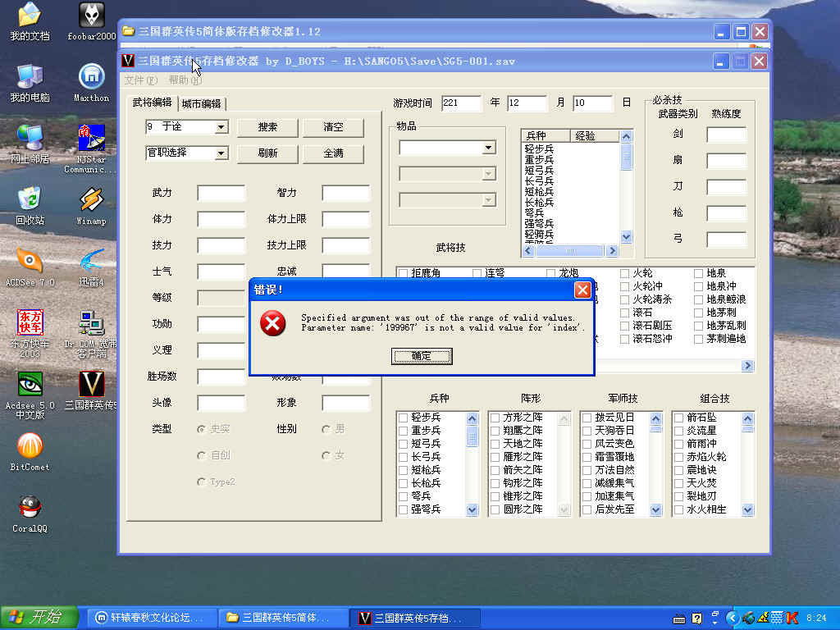
Task: Open the BitComet desktop shortcut
Action: pyautogui.click(x=30, y=445)
